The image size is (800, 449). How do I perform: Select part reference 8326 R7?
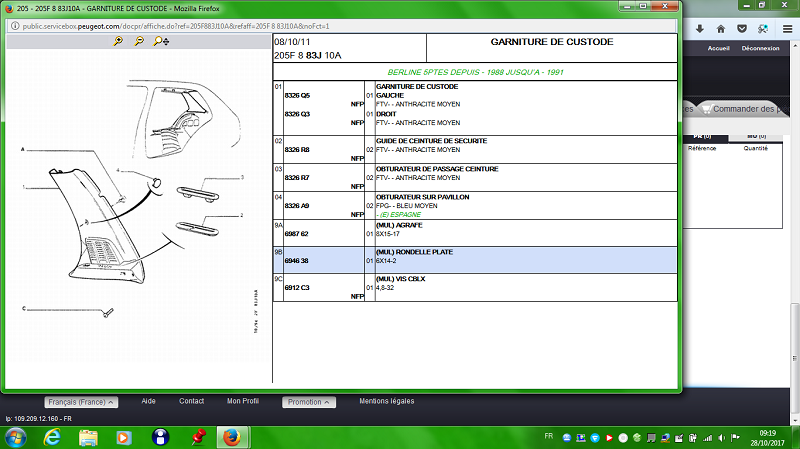[297, 178]
